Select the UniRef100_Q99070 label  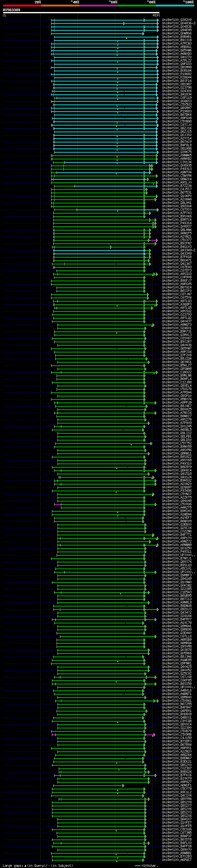[x=177, y=850]
